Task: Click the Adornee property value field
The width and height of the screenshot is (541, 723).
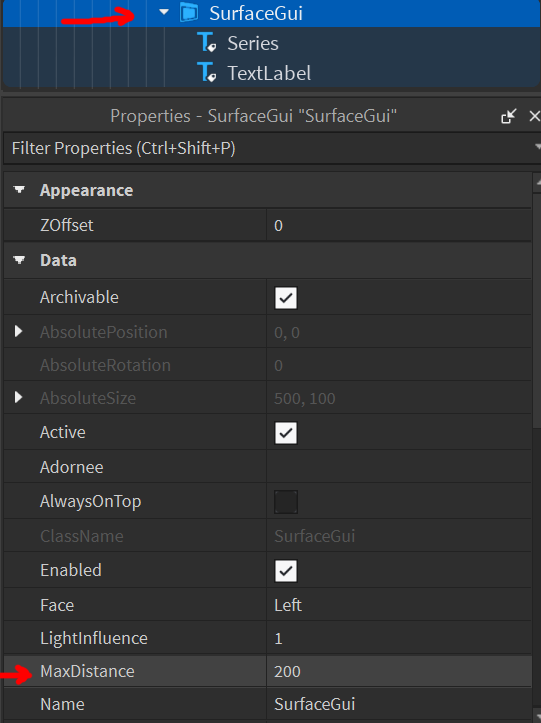Action: (x=399, y=467)
